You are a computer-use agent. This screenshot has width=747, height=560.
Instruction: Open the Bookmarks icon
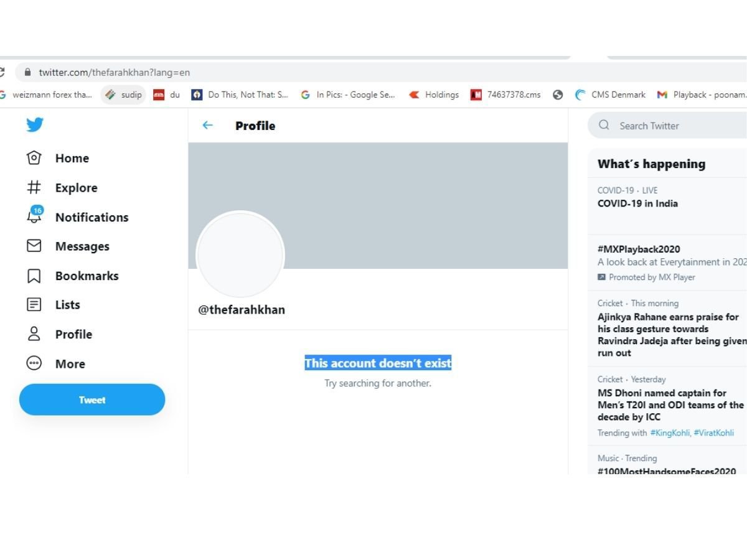pyautogui.click(x=34, y=276)
